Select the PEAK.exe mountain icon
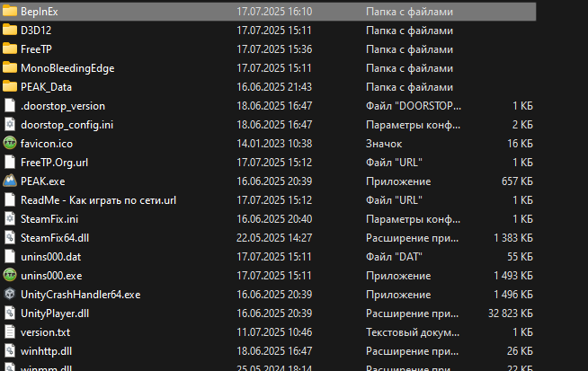588x371 pixels. tap(10, 181)
